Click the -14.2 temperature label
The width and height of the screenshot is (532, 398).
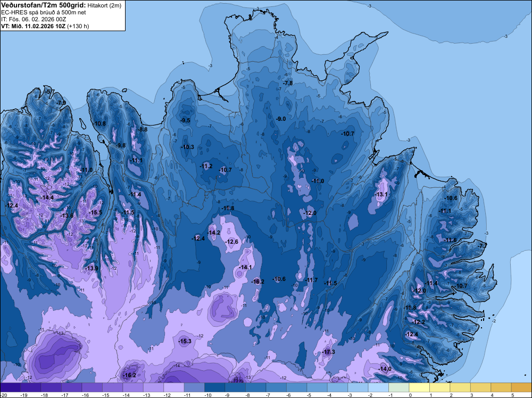[x=214, y=233]
